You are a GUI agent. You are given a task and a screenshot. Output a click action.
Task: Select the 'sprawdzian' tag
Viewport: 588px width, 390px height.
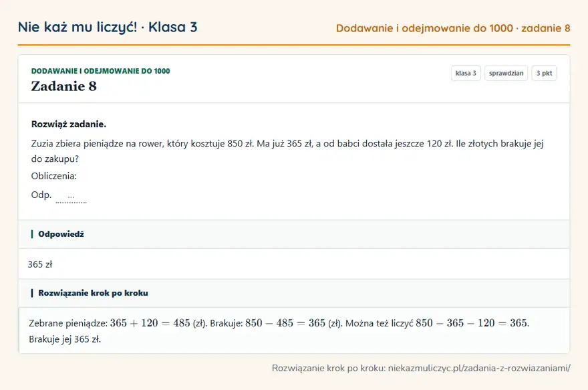(506, 73)
